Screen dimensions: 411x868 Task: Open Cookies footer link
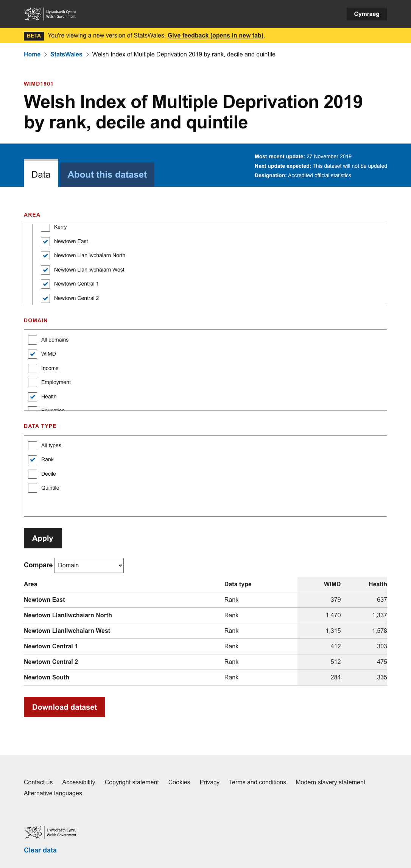pos(179,782)
